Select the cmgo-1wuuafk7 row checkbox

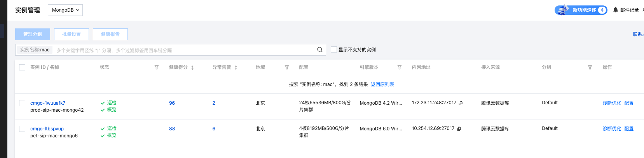click(22, 103)
